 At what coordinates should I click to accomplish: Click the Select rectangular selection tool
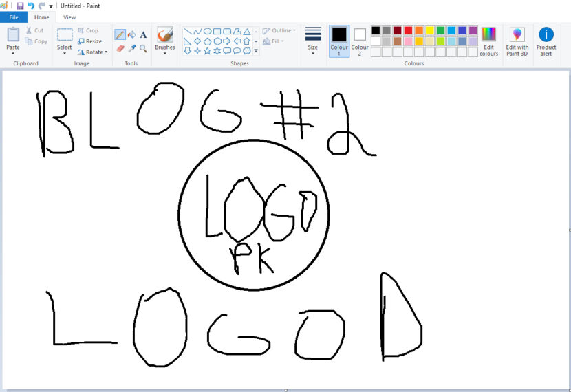(65, 35)
